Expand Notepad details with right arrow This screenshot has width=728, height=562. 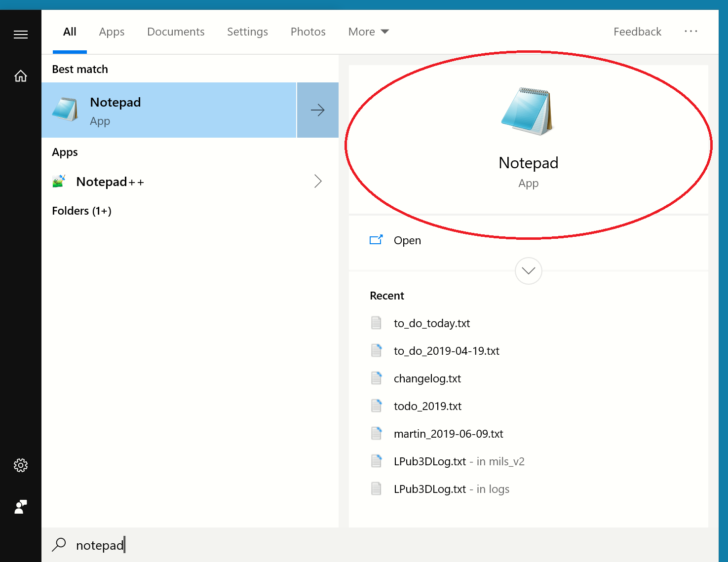click(x=318, y=110)
